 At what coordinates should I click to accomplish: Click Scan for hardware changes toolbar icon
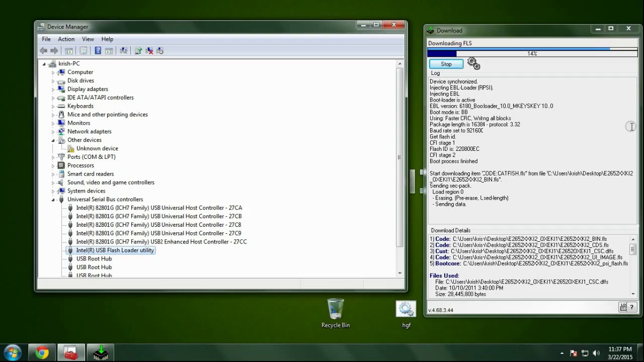[x=124, y=51]
